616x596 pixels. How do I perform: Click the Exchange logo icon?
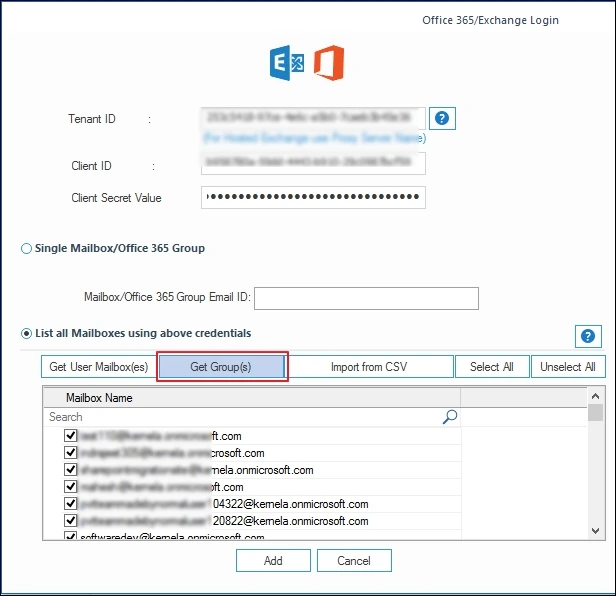pos(287,63)
